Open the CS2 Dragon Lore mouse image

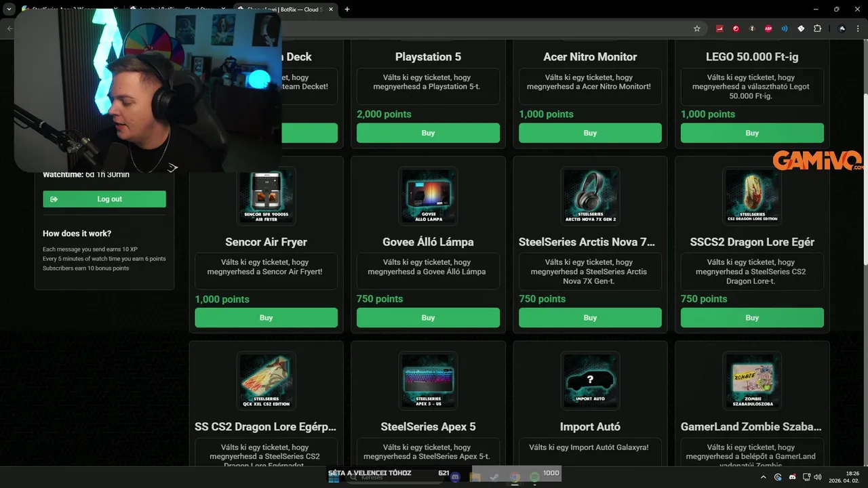[x=752, y=196]
